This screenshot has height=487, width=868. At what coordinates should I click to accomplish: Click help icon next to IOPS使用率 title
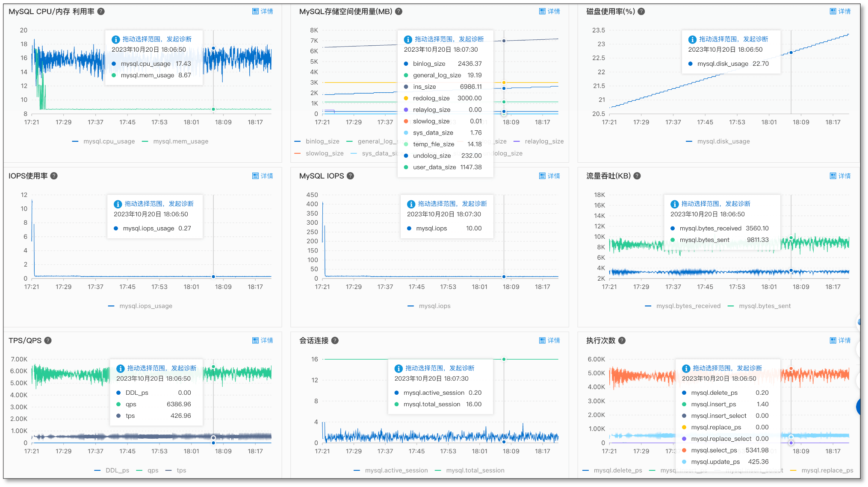point(54,176)
